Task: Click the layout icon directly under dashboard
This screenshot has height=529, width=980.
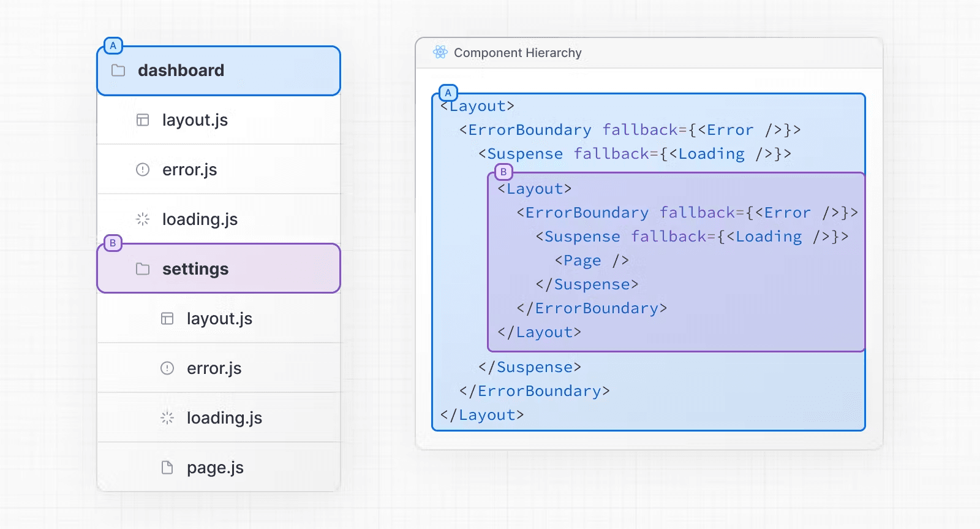Action: [x=143, y=120]
